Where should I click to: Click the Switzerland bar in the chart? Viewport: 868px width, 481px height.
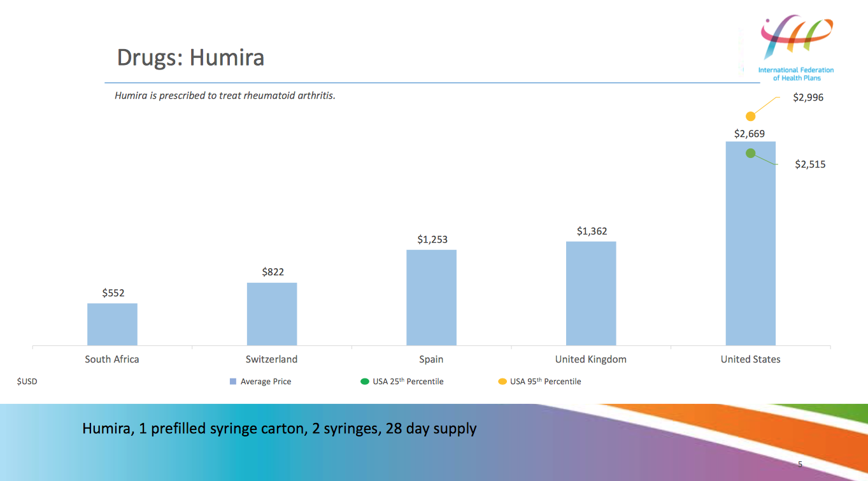click(x=272, y=314)
